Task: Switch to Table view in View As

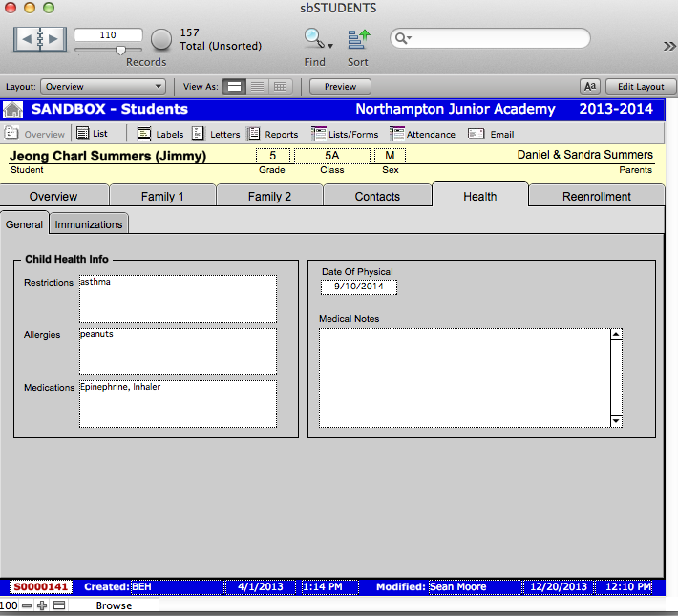Action: point(280,86)
